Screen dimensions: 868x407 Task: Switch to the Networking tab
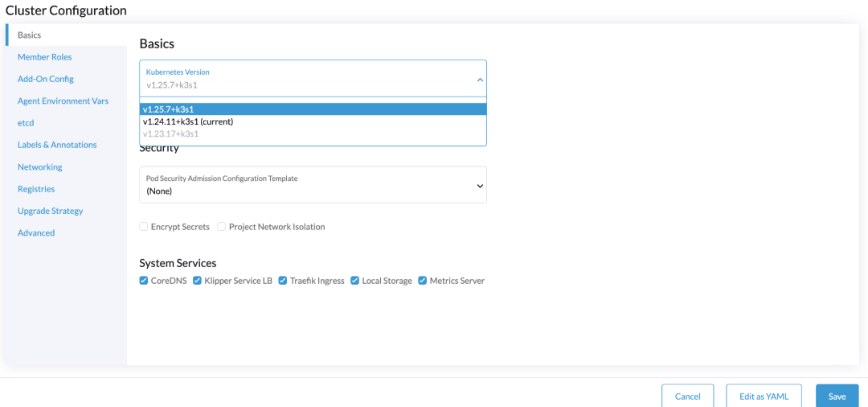pos(39,167)
